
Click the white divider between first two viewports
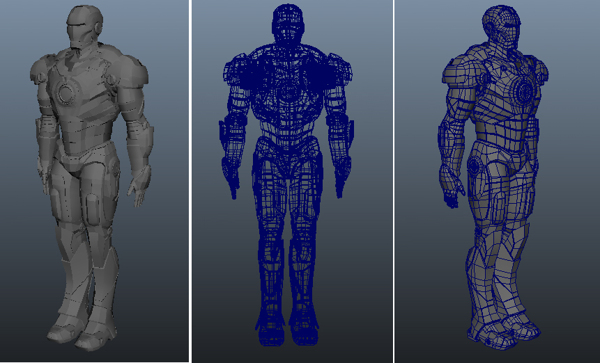tap(191, 181)
